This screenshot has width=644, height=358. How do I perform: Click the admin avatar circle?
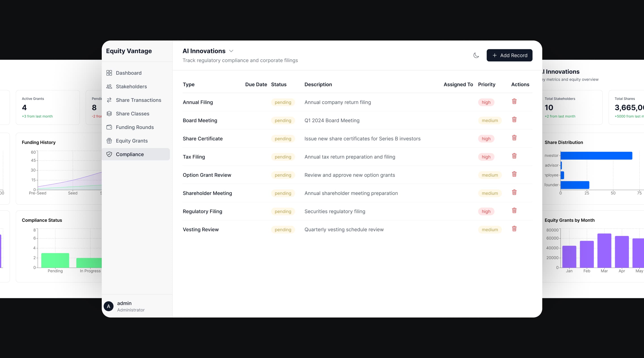108,306
